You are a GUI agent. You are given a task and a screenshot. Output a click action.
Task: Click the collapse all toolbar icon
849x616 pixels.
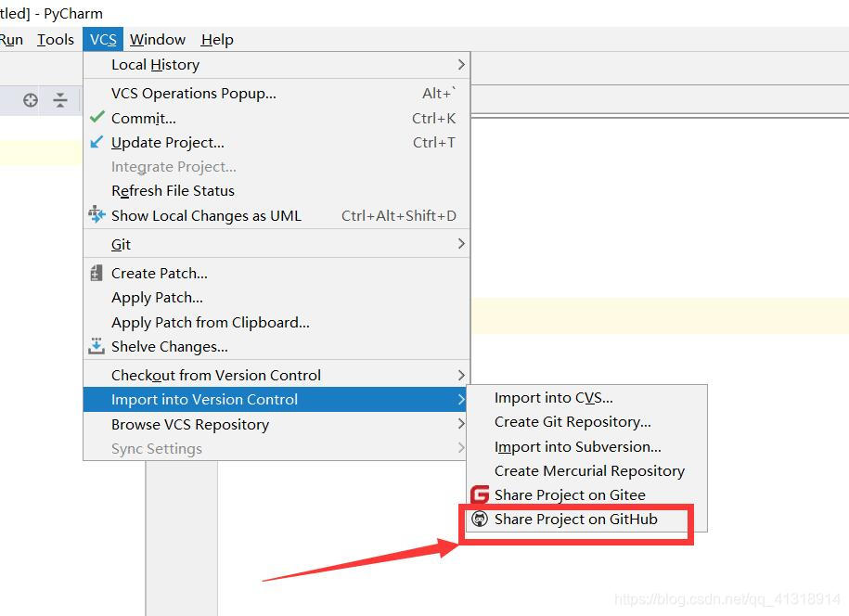click(60, 99)
